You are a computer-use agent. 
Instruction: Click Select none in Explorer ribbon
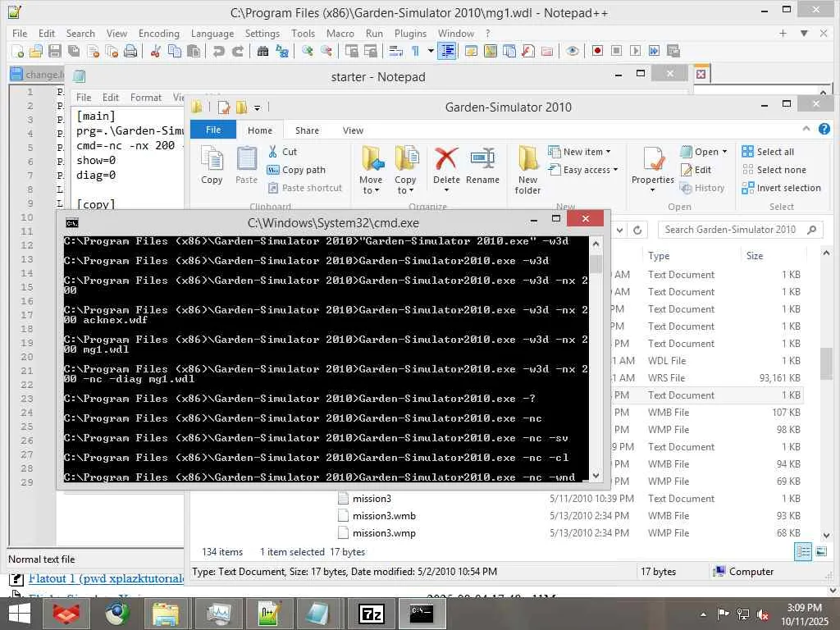[x=774, y=170]
